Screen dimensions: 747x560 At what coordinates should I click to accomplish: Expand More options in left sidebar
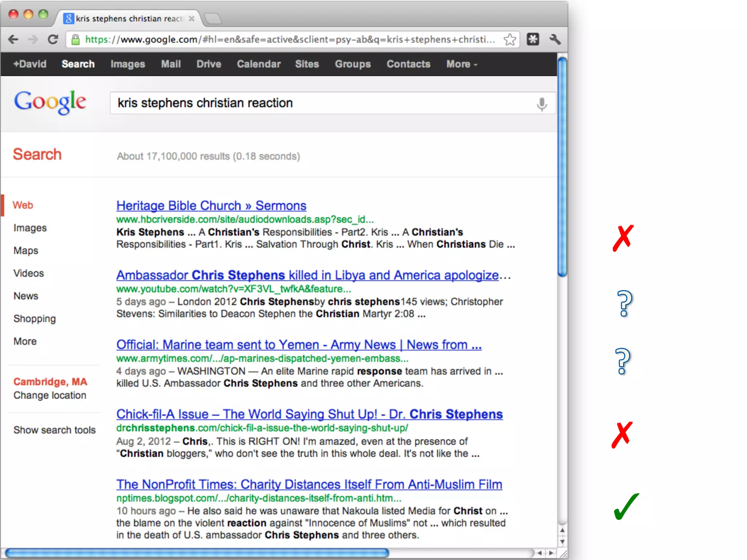[x=25, y=341]
